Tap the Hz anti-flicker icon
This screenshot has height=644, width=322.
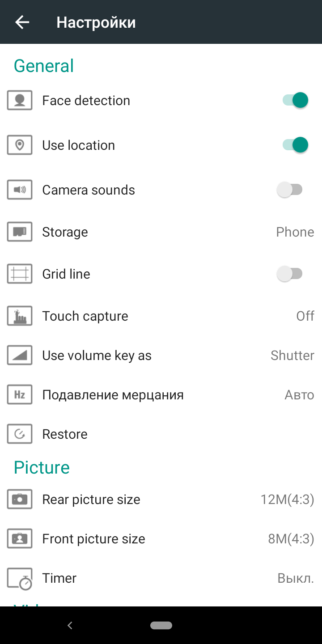point(20,395)
